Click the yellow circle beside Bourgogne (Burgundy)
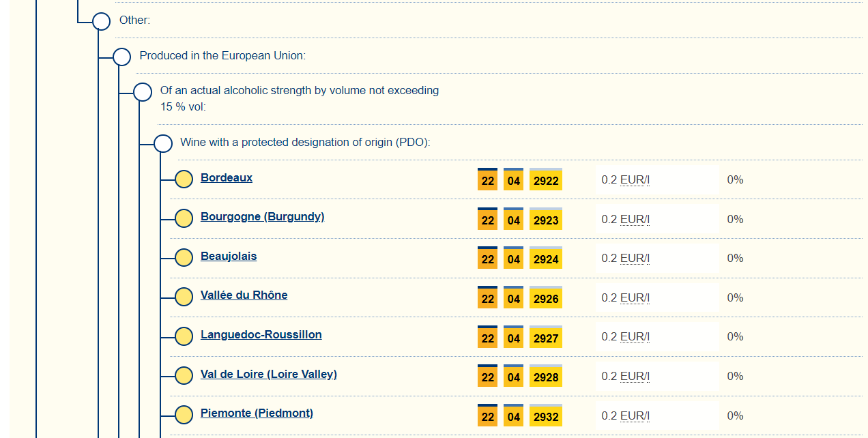This screenshot has width=868, height=438. 184,218
